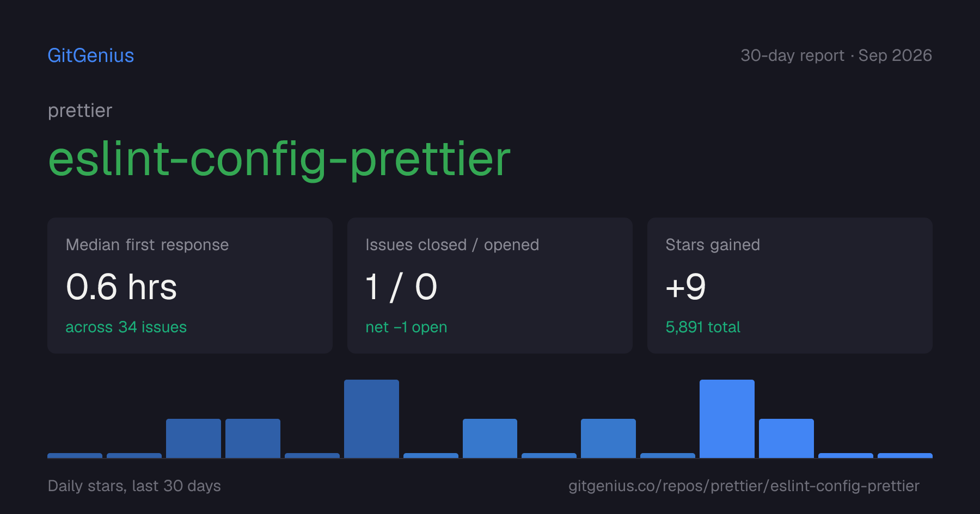Open the Stars gained card
Viewport: 980px width, 514px height.
point(790,286)
